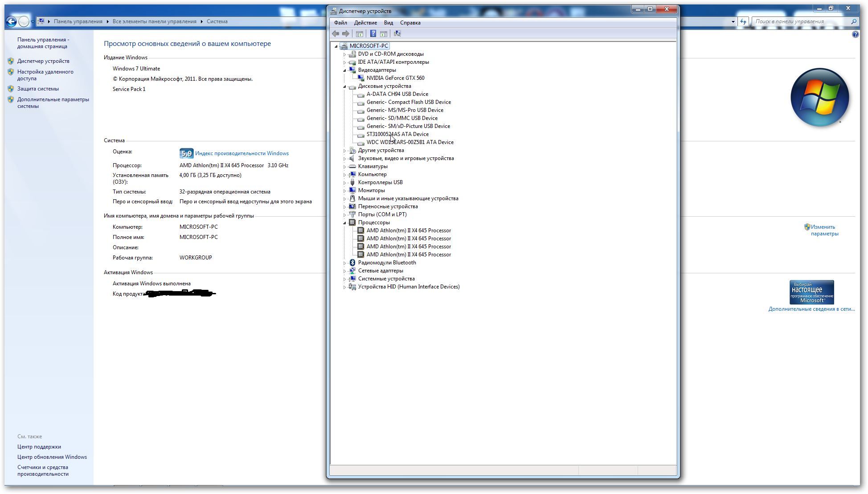Image resolution: width=868 pixels, height=494 pixels.
Task: Click the Mice and pointing devices icon
Action: coord(352,198)
